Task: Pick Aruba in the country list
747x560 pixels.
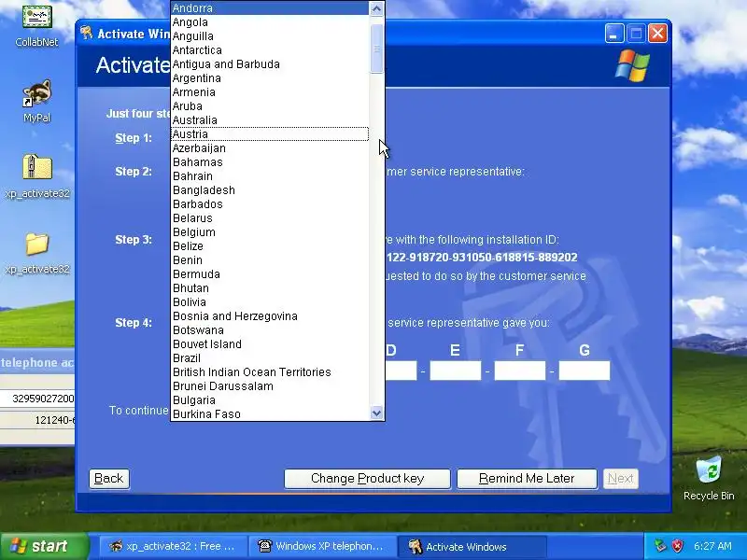Action: click(x=270, y=106)
